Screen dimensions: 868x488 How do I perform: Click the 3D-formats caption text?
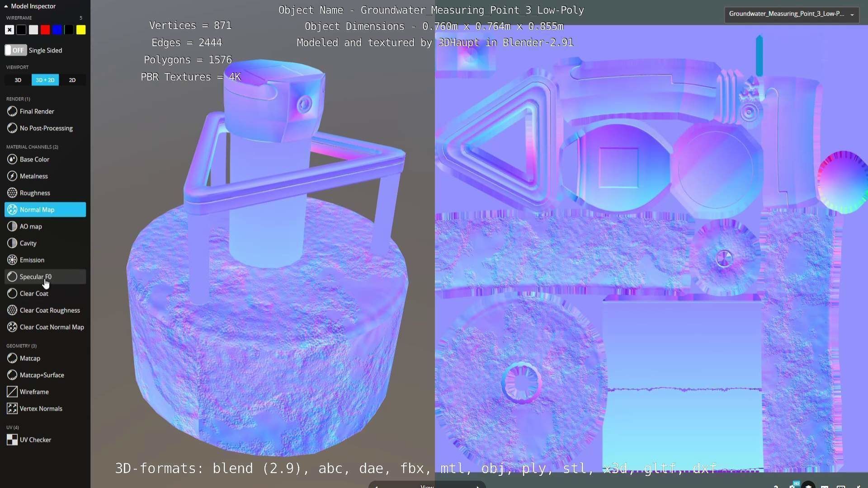416,469
